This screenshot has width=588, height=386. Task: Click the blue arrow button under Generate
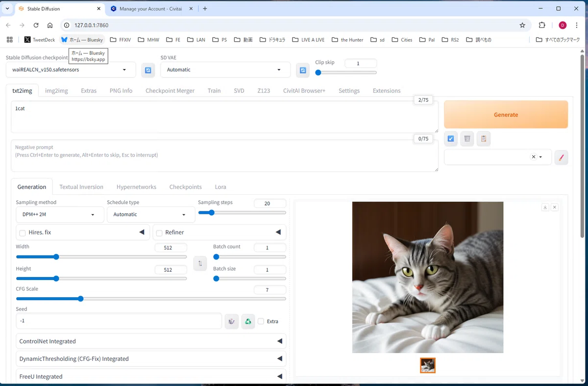[451, 139]
